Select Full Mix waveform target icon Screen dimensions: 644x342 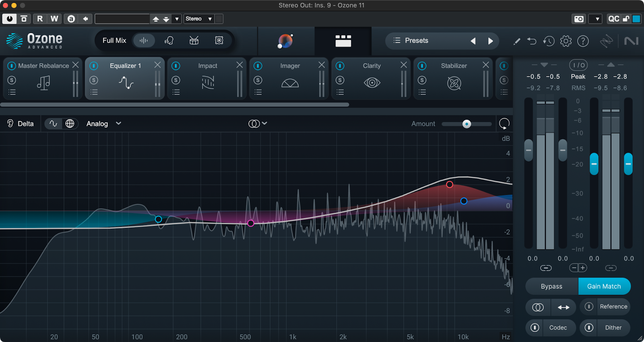[x=144, y=40]
